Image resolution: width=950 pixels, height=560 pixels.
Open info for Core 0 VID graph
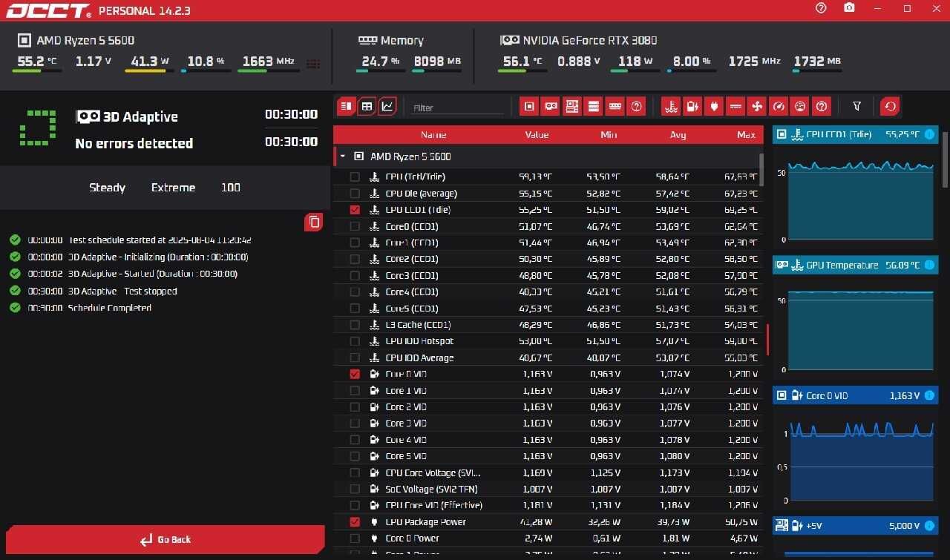[x=929, y=395]
